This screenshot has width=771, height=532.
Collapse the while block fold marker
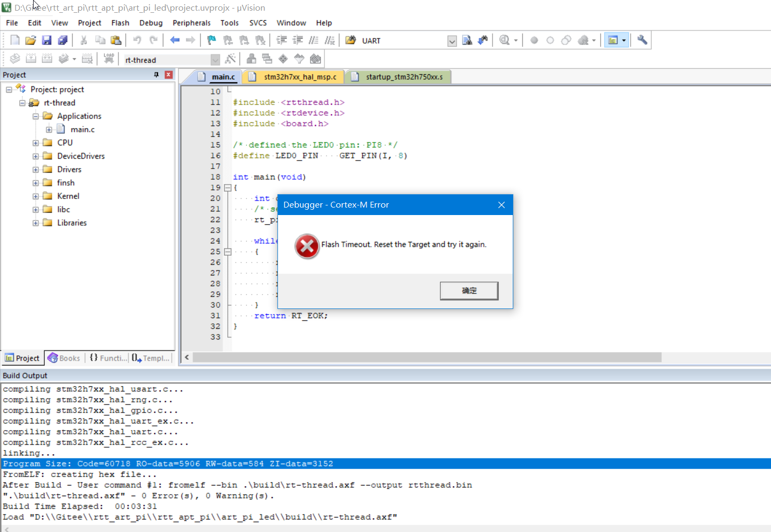point(228,252)
